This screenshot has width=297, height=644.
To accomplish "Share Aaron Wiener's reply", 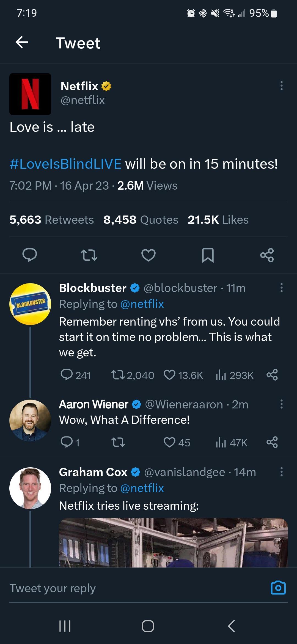I will (272, 442).
